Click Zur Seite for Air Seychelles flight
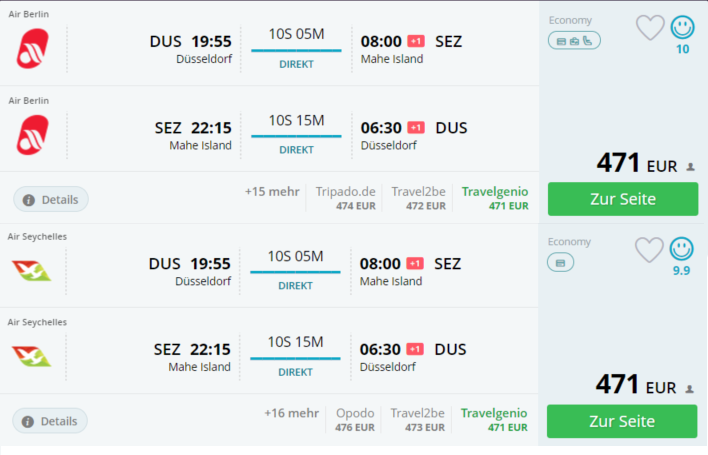Viewport: 708px width, 455px height. pyautogui.click(x=622, y=421)
